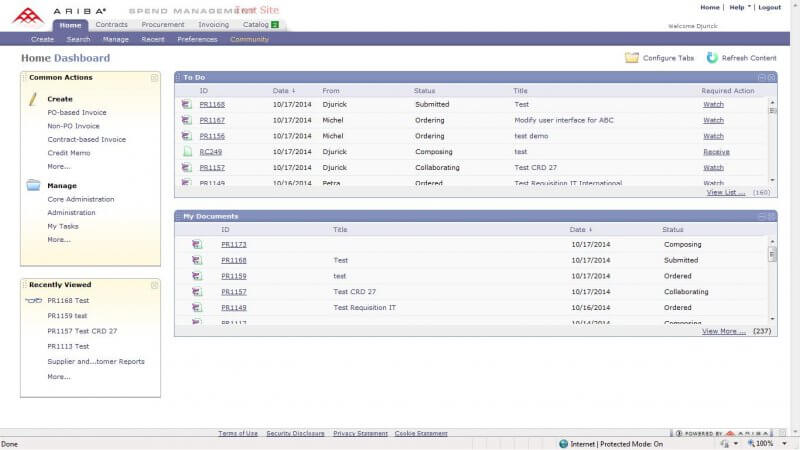Image resolution: width=800 pixels, height=450 pixels.
Task: Click the zoom magnifier icon in status bar
Action: (751, 443)
